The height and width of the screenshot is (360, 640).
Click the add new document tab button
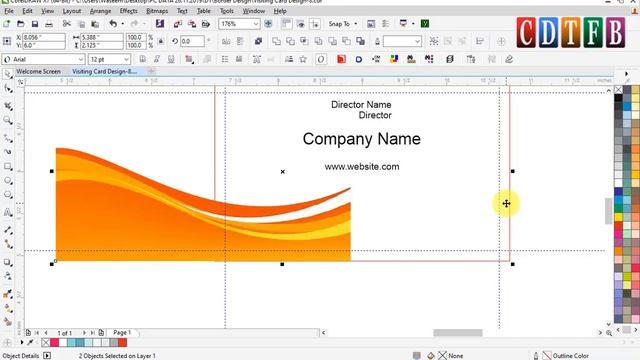151,71
